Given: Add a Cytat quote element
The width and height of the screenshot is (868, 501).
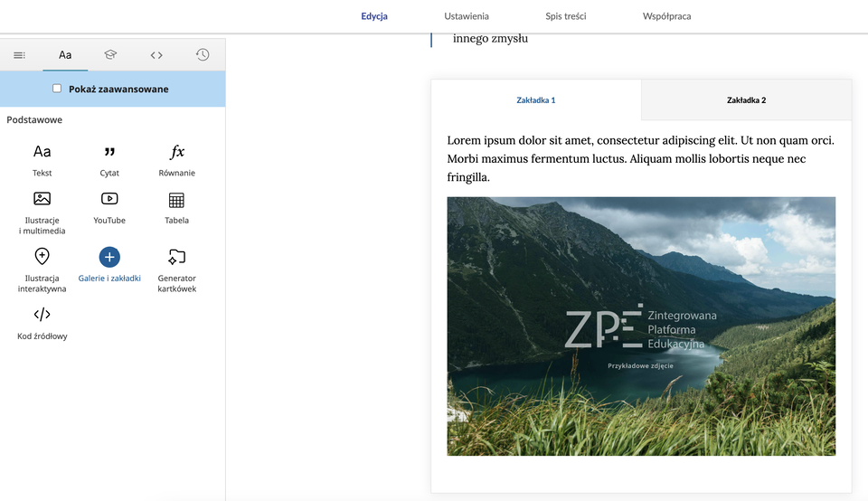Looking at the screenshot, I should [109, 159].
